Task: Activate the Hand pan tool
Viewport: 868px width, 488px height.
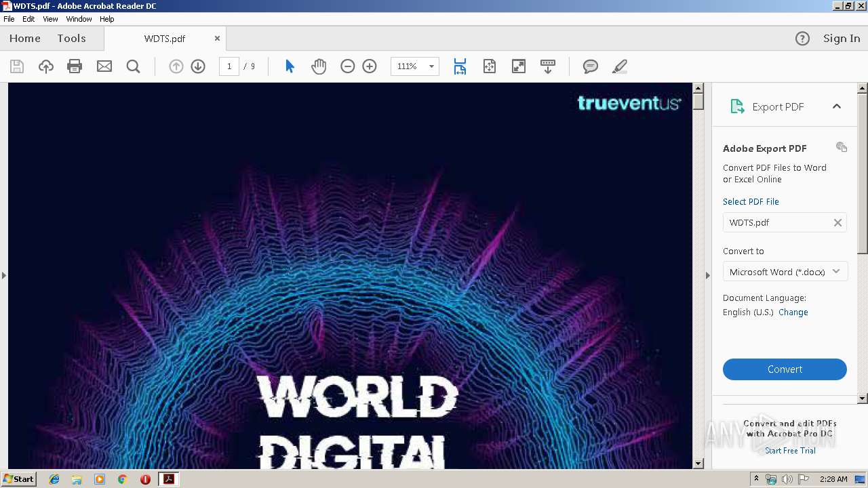Action: [319, 66]
